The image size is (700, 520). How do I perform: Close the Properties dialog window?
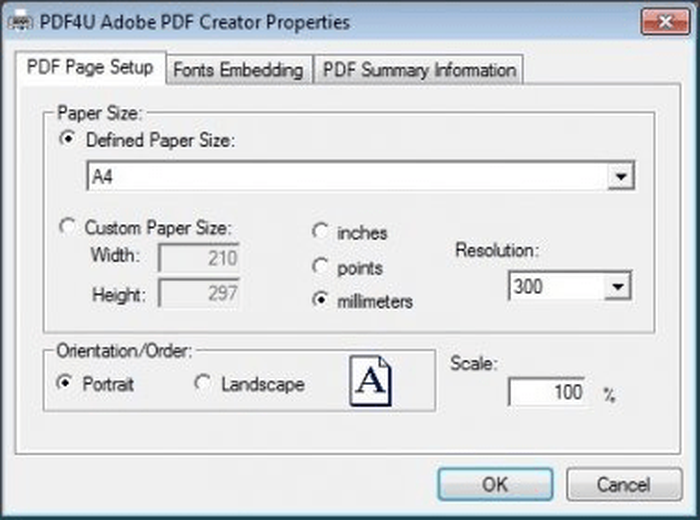(665, 21)
